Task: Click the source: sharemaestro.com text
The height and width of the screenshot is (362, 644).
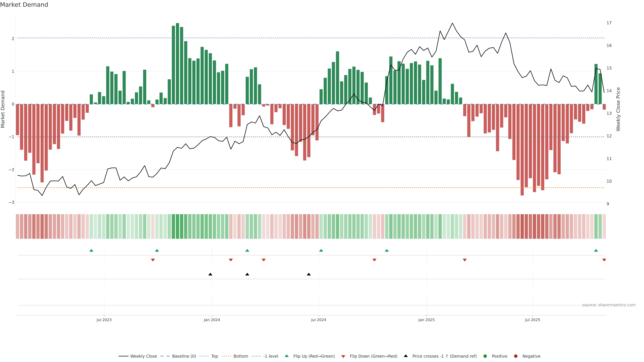Action: pos(609,305)
